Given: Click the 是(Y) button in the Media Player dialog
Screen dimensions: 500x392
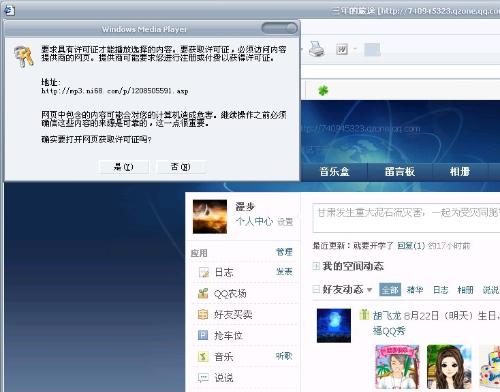Looking at the screenshot, I should pos(124,167).
